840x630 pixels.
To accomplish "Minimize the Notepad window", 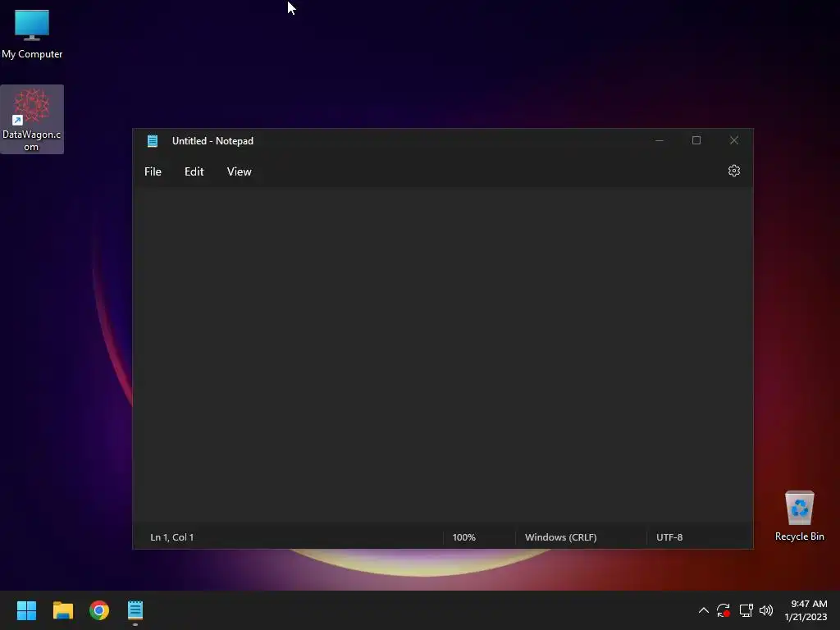I will (x=660, y=140).
